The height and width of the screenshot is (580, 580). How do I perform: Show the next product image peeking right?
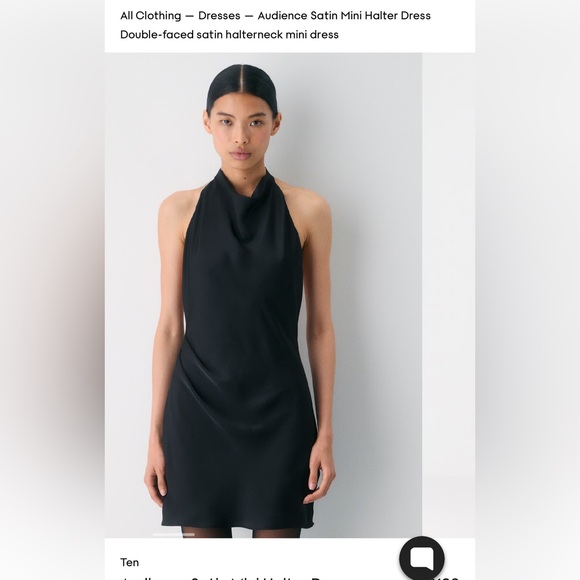pos(448,295)
